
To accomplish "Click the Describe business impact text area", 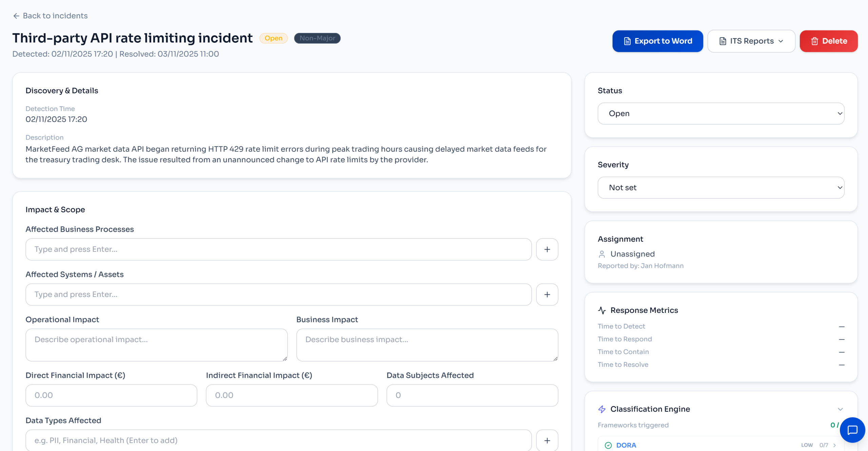I will click(427, 345).
